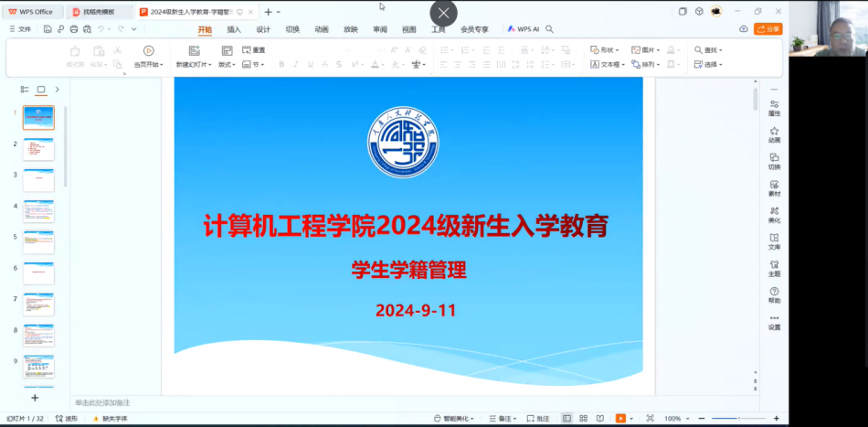The width and height of the screenshot is (868, 427).
Task: Open the 动画 animation side panel
Action: [775, 135]
